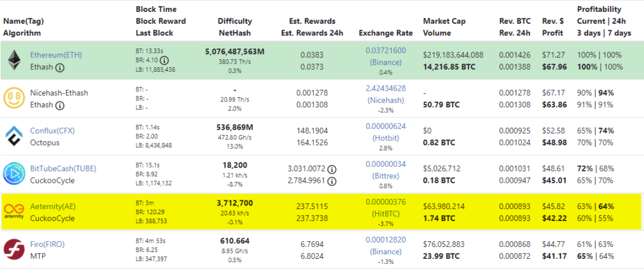Click the Aeternity infinity logo
Screen dimensions: 644x269
[14, 212]
